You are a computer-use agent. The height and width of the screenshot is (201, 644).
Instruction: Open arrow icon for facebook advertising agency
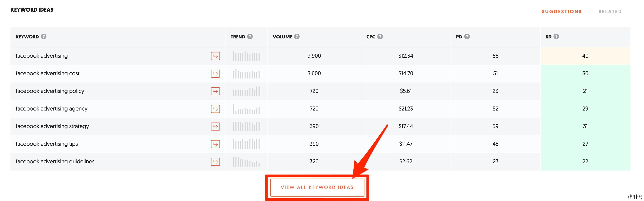coord(215,109)
